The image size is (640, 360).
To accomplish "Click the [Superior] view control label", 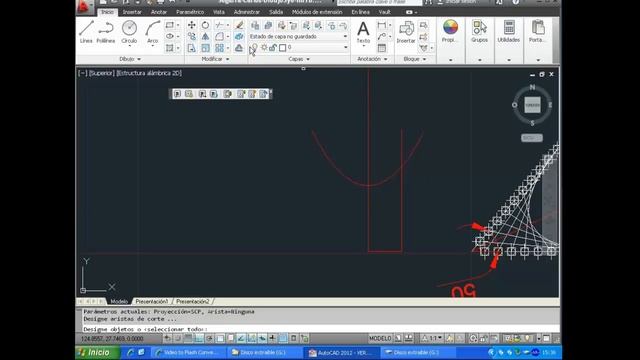I will 102,73.
